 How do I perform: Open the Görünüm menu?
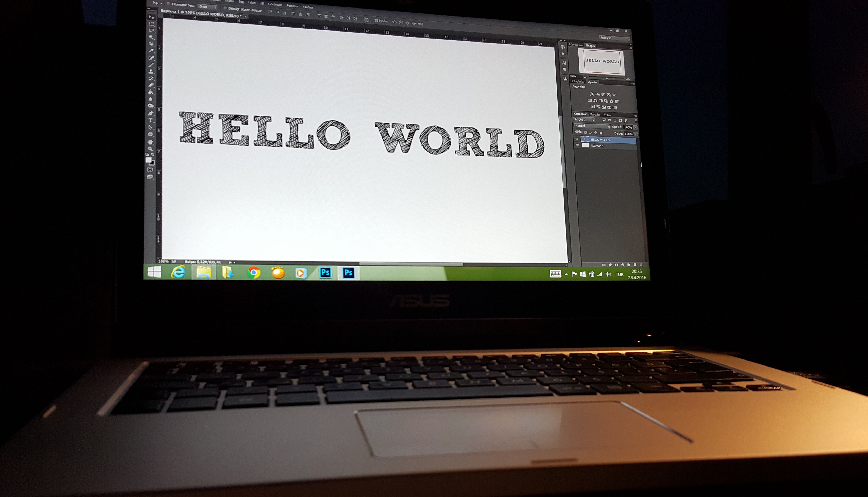[x=275, y=4]
